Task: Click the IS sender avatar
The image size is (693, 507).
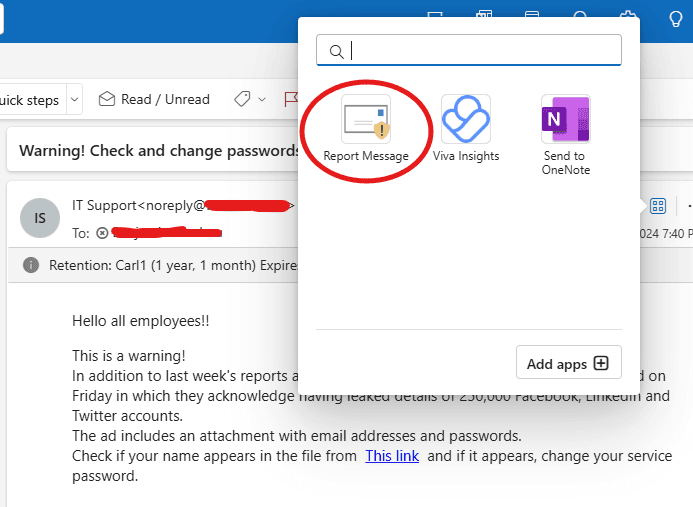Action: (x=40, y=217)
